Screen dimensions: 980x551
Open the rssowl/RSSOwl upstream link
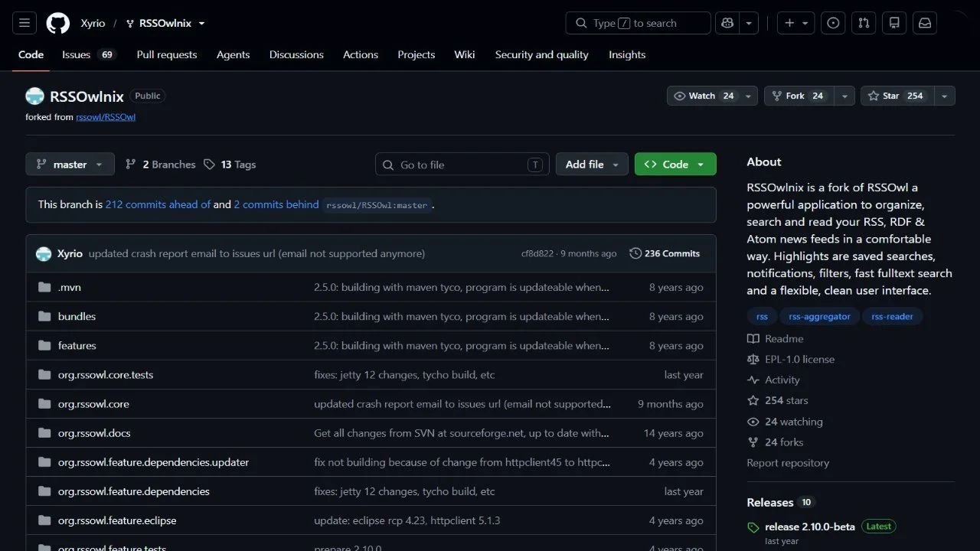coord(106,117)
